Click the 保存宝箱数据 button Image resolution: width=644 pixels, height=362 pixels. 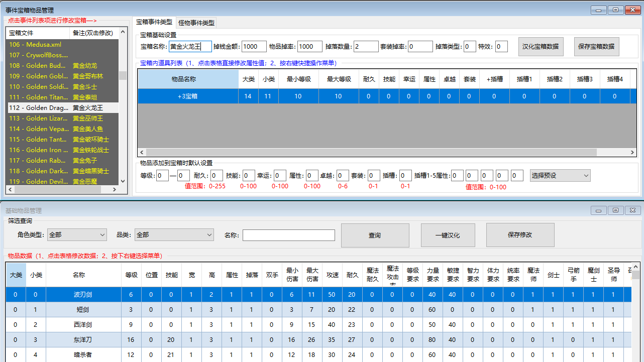(597, 46)
